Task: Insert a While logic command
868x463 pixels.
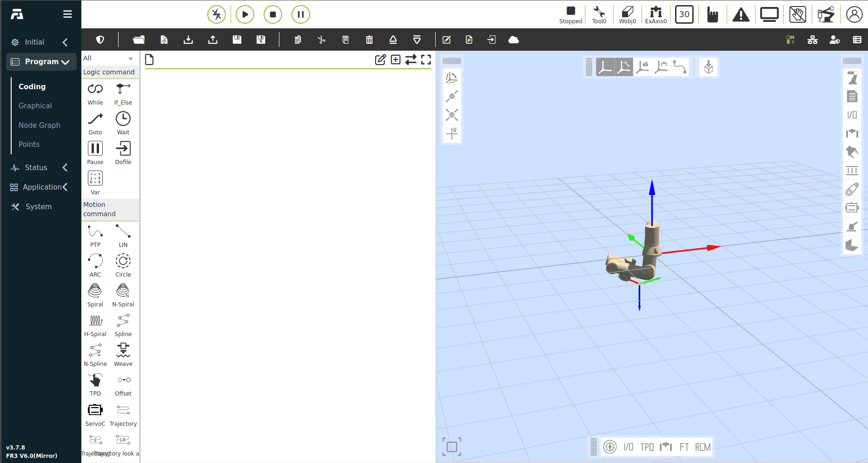Action: pyautogui.click(x=95, y=89)
